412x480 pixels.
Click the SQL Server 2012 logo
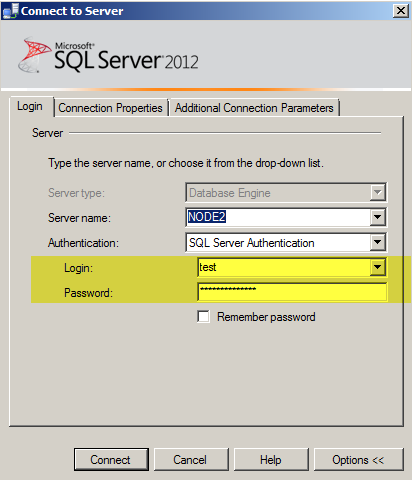108,55
